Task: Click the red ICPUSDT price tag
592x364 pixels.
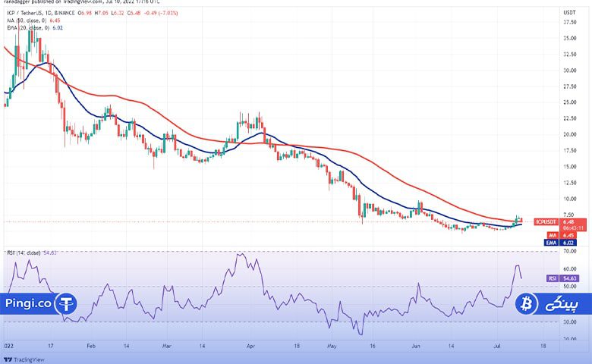Action: coord(546,221)
